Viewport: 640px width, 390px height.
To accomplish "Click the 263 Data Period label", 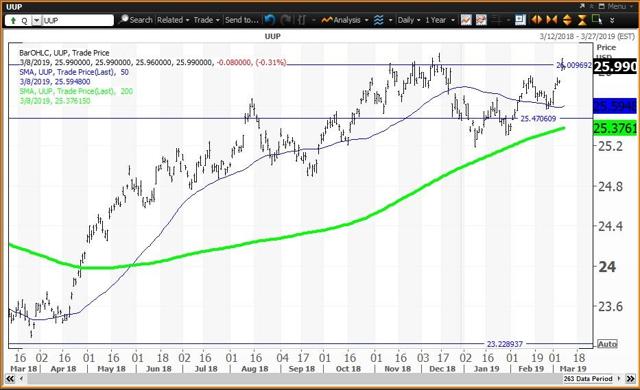I will 588,379.
